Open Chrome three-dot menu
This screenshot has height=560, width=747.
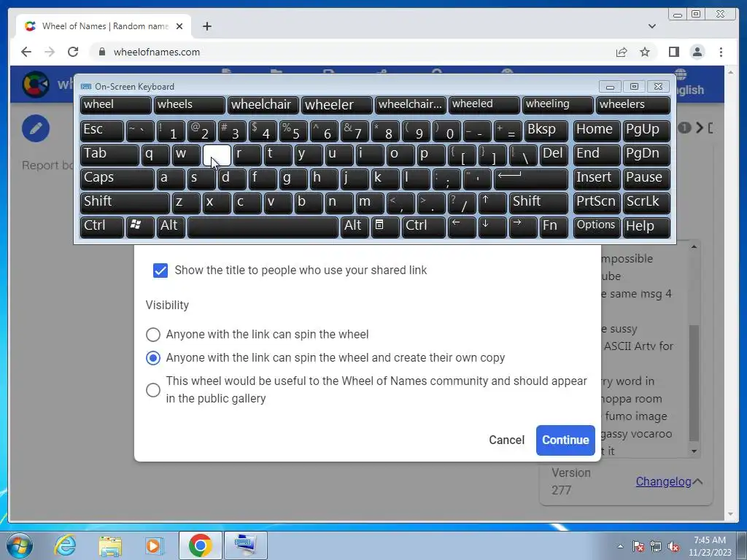(721, 52)
